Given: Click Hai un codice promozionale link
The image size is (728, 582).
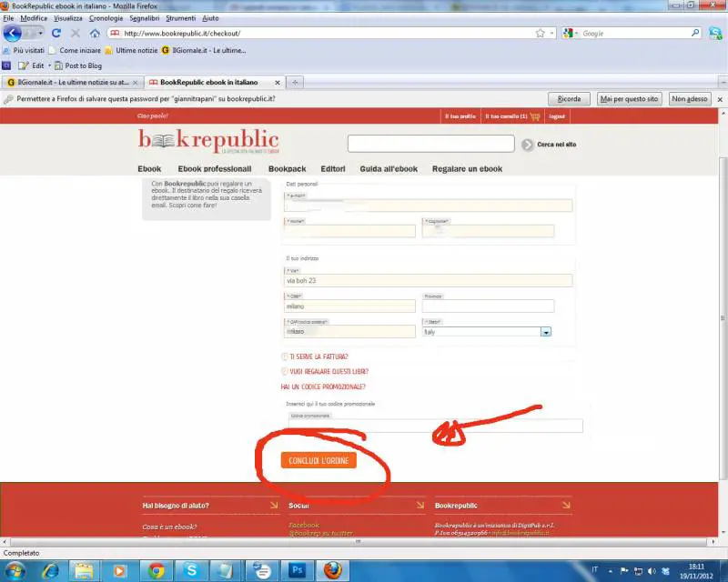Looking at the screenshot, I should point(323,386).
